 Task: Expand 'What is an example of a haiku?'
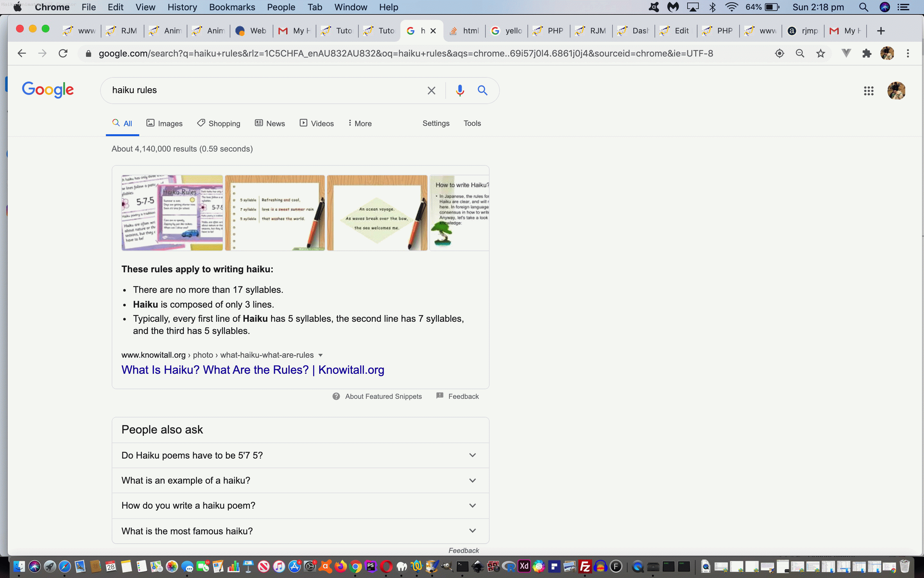pyautogui.click(x=301, y=480)
